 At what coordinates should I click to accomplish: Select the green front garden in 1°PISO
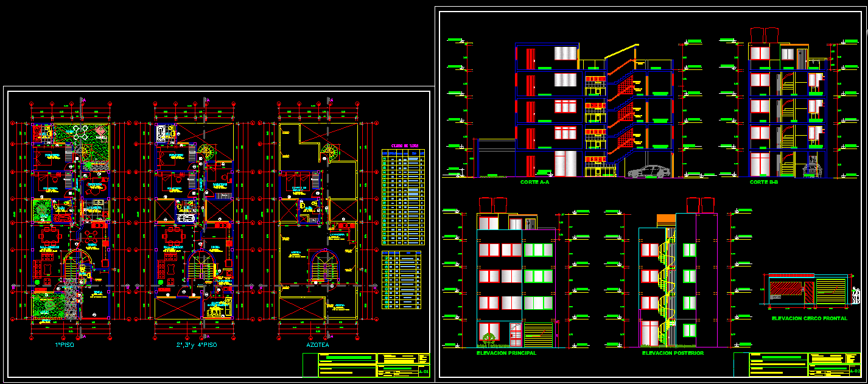[x=47, y=306]
